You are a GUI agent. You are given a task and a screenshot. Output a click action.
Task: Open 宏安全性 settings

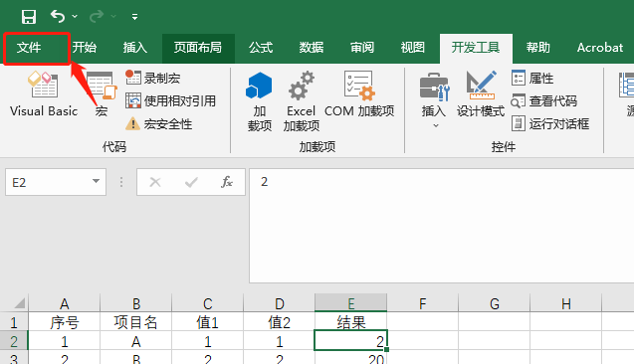click(159, 123)
